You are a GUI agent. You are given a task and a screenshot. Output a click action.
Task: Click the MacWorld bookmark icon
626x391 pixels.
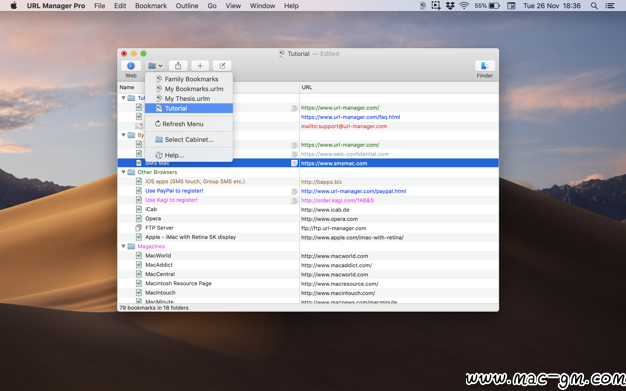(139, 256)
